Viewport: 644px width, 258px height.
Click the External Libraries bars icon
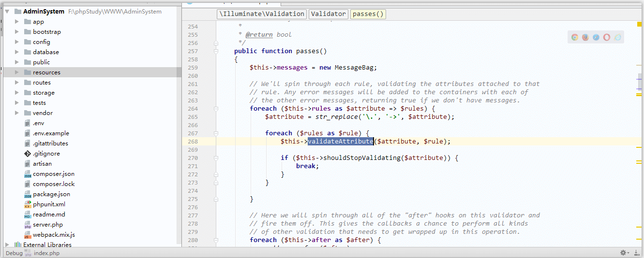click(17, 245)
